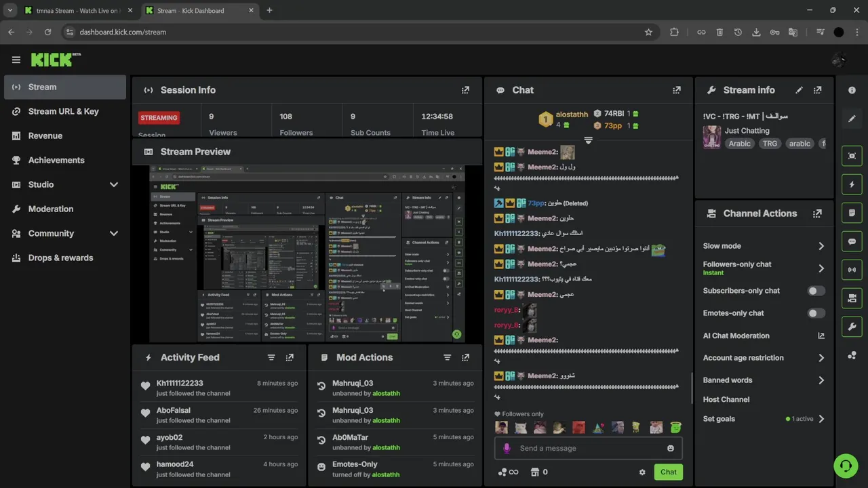Pop out the Channel Actions panel
This screenshot has height=488, width=868.
[x=817, y=213]
